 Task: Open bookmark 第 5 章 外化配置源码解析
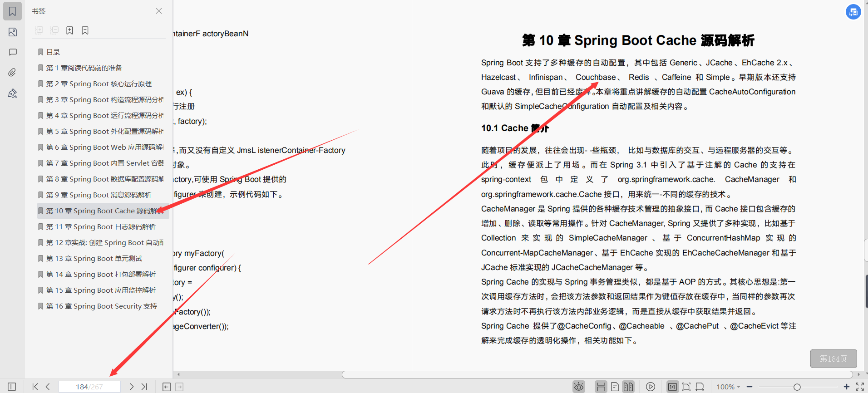pyautogui.click(x=104, y=131)
